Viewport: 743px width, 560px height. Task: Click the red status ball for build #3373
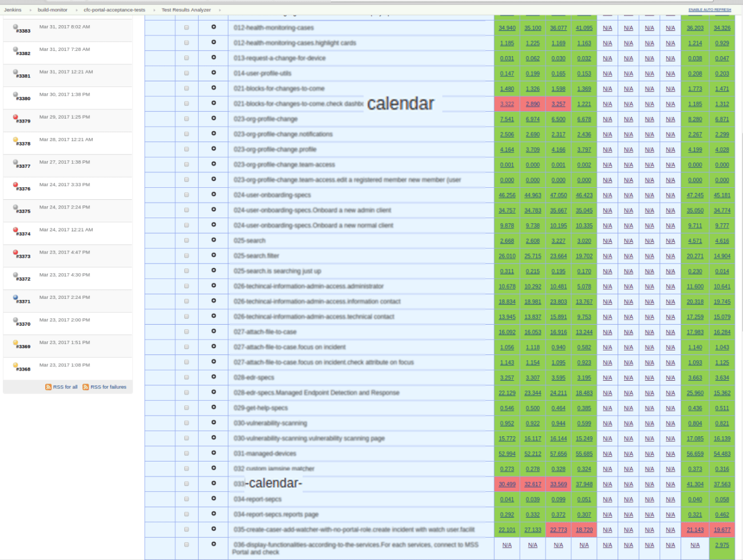tap(15, 253)
